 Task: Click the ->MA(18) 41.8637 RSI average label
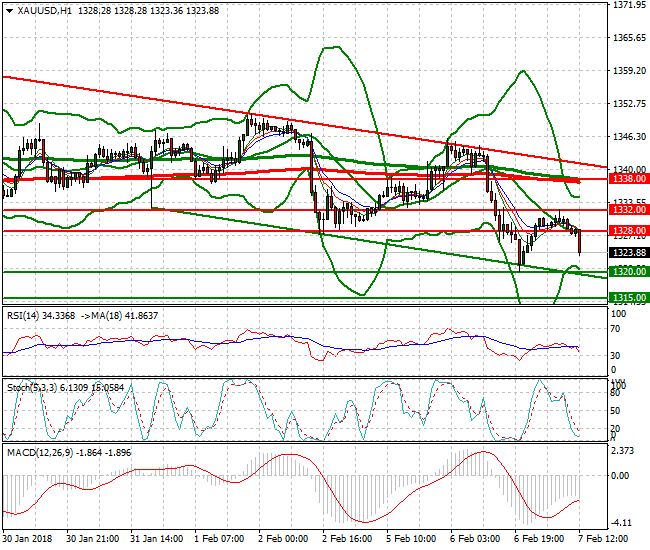pyautogui.click(x=119, y=316)
